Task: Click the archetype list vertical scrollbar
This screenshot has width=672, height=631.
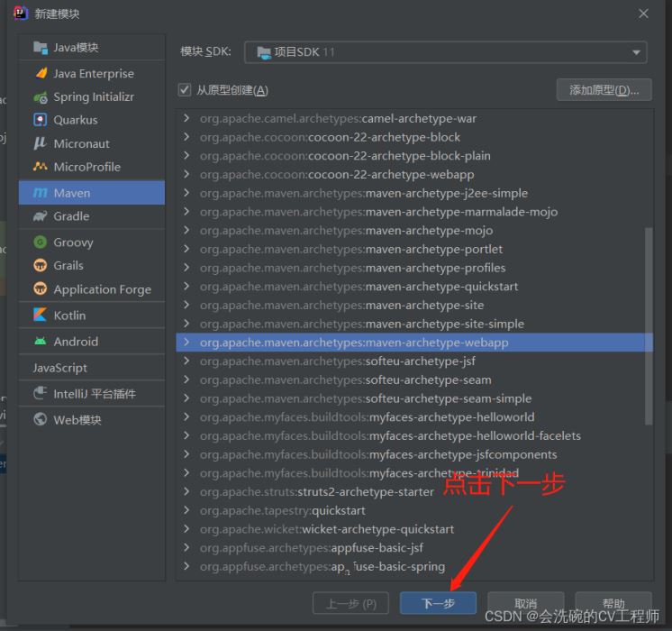Action: [649, 325]
